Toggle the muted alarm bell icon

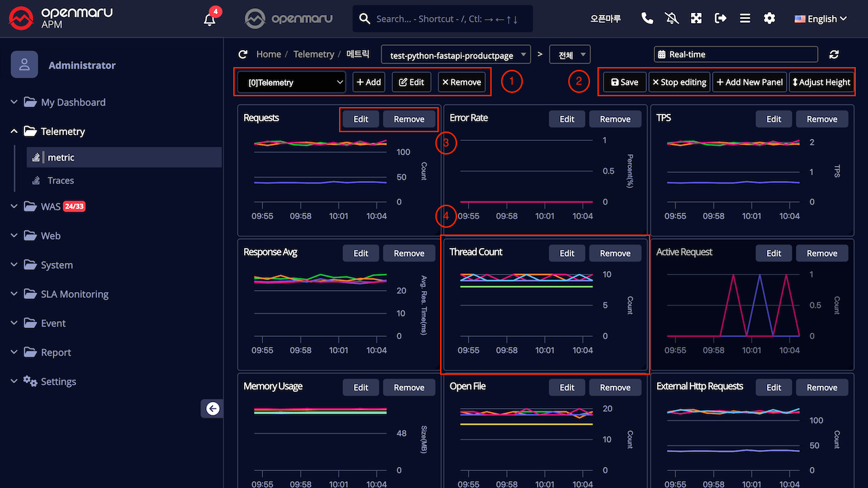pos(671,19)
